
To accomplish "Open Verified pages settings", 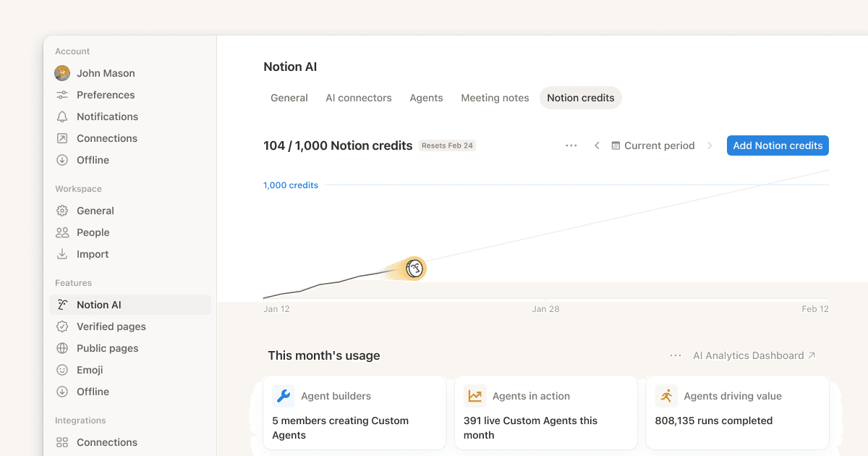I will pos(130,326).
